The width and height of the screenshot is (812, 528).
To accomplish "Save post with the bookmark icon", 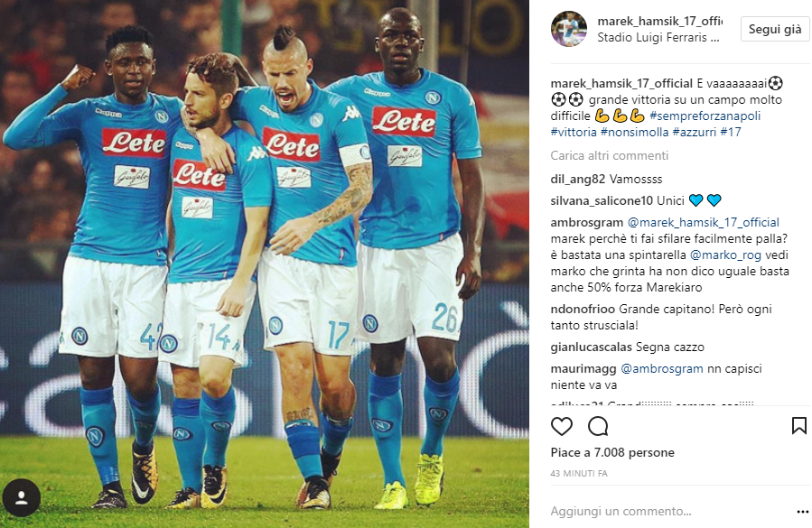I will [799, 425].
